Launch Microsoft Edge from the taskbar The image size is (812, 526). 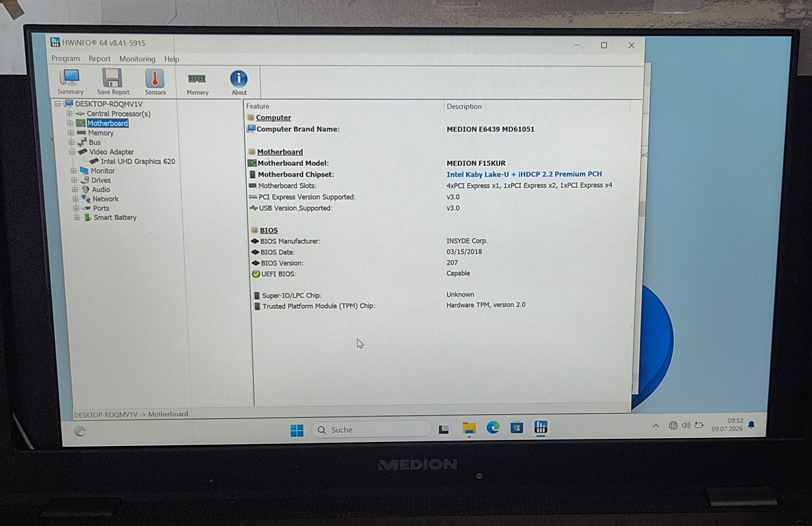493,428
